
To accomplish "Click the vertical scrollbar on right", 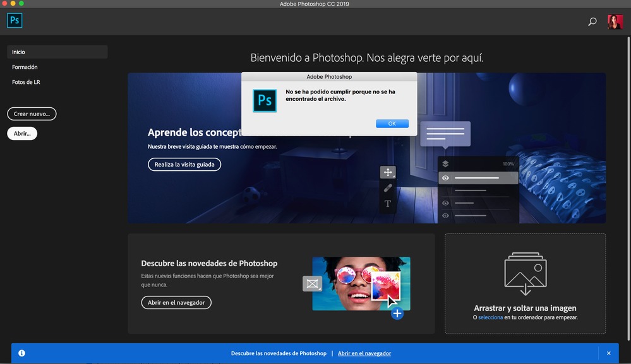I will (628, 189).
